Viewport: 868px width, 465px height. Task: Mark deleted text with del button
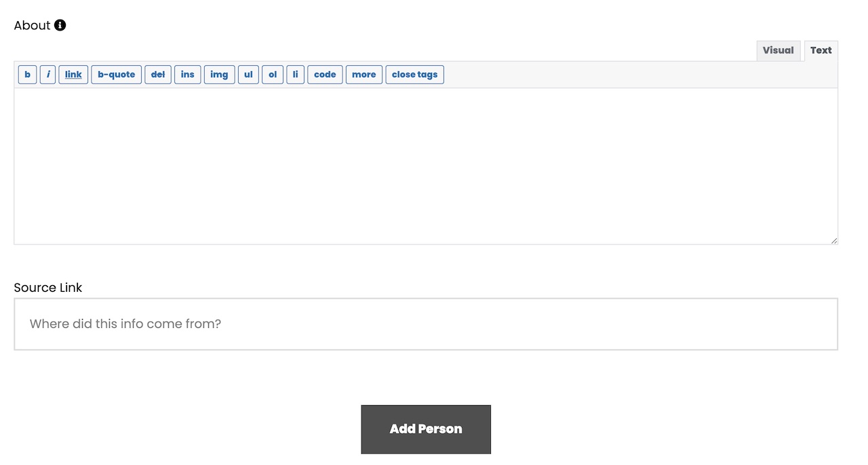tap(158, 75)
